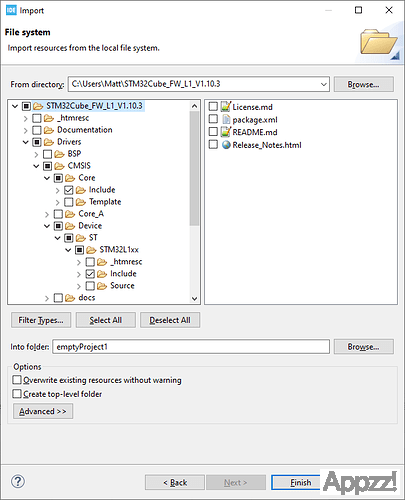Click the package.xml file icon
Screen dimensions: 405x500
click(x=226, y=119)
